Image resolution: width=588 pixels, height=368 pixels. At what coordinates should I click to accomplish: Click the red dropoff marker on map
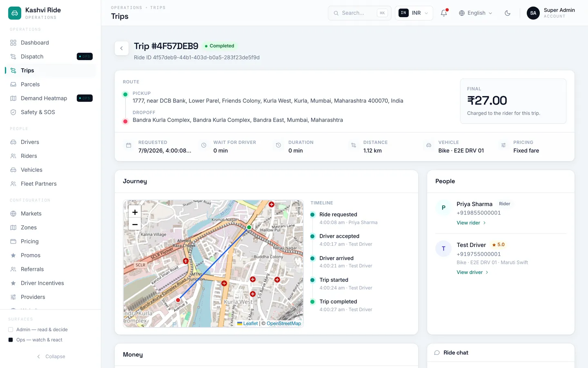(178, 300)
